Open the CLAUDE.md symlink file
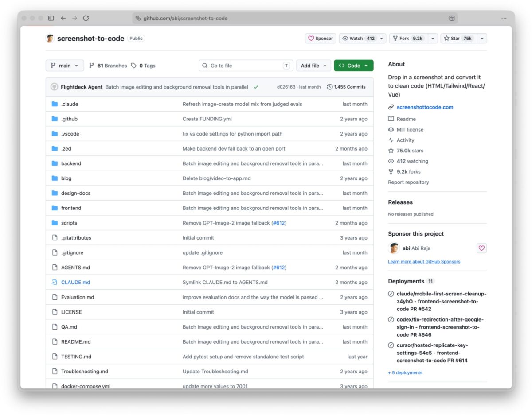This screenshot has width=532, height=415. pyautogui.click(x=75, y=282)
